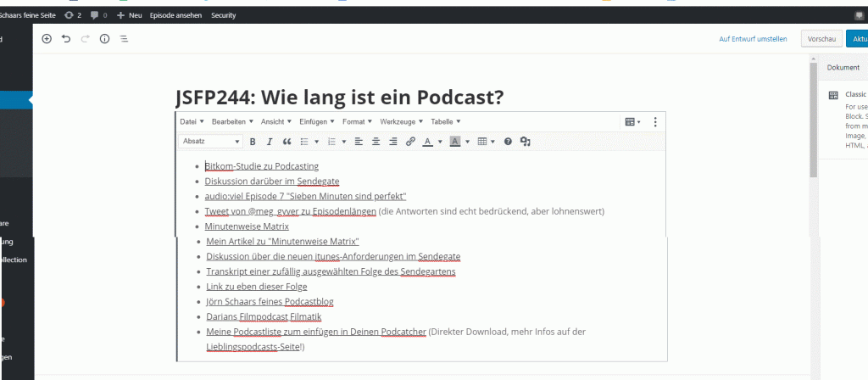Expand table options dropdown arrow
The width and height of the screenshot is (868, 380).
tap(492, 142)
